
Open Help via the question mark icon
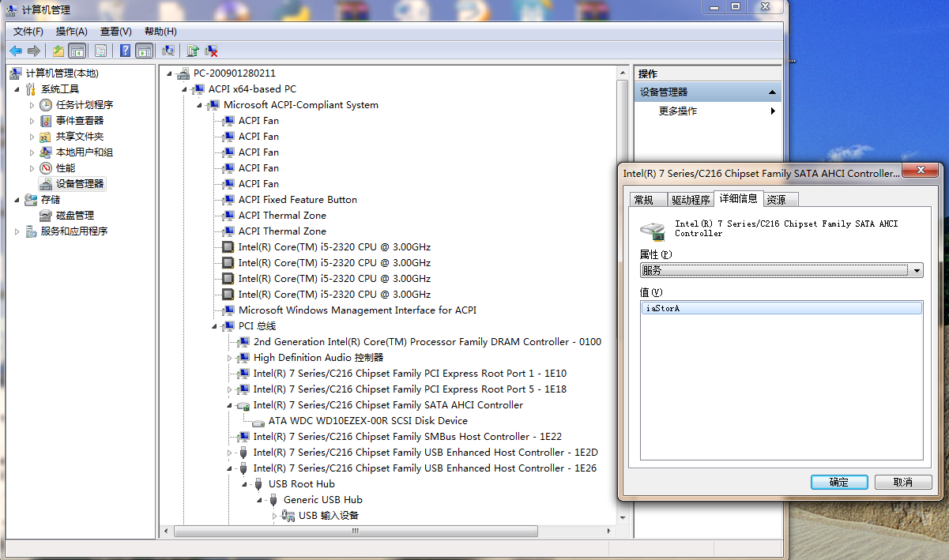click(x=125, y=51)
